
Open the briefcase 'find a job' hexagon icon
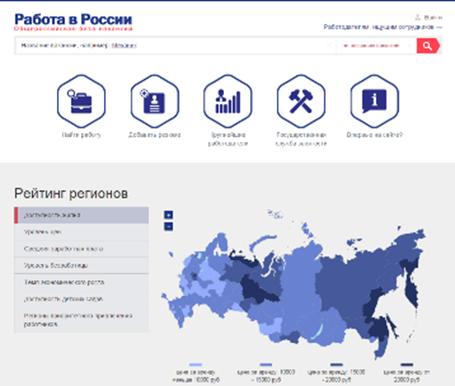click(x=81, y=101)
